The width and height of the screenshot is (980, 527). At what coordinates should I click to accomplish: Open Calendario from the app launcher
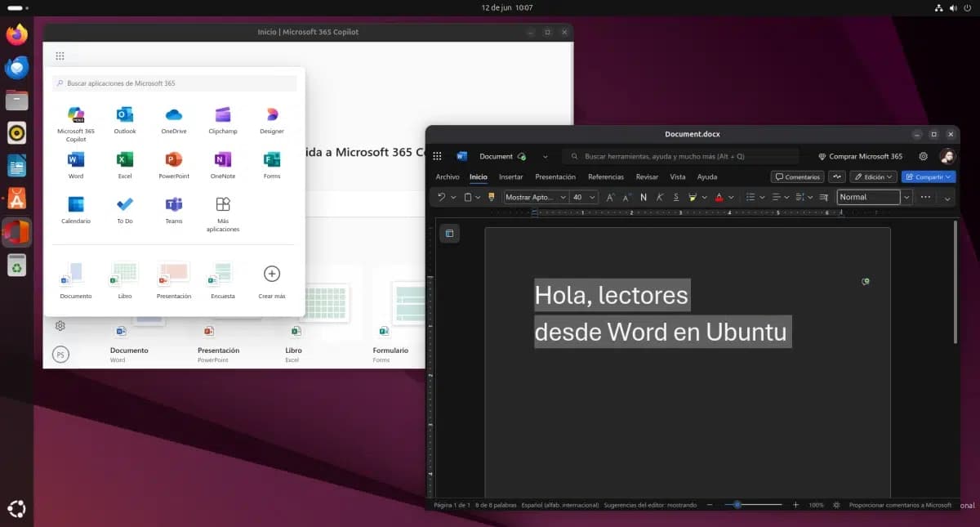(x=76, y=209)
